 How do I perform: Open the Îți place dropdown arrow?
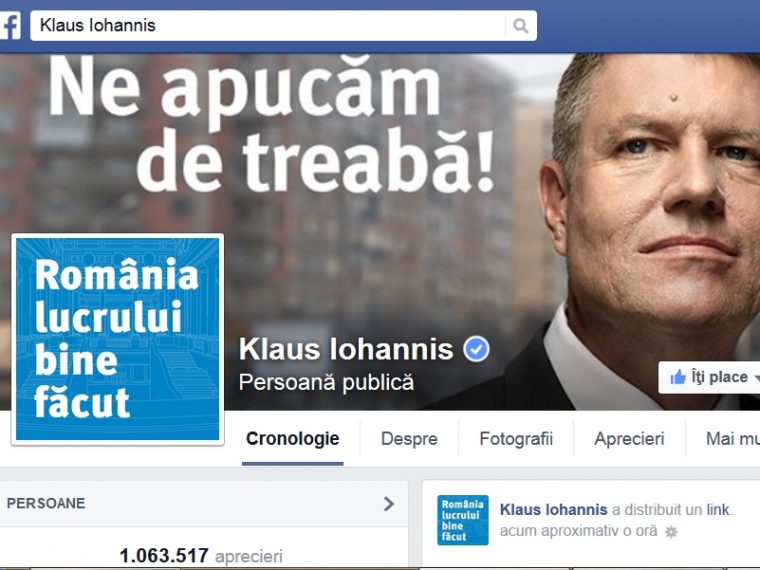pyautogui.click(x=756, y=378)
